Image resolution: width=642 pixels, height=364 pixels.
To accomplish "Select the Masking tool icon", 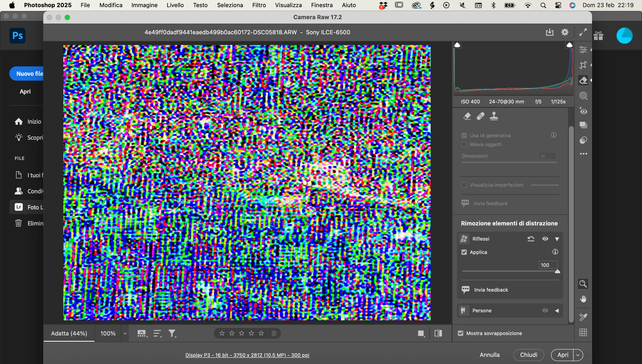I will pos(583,96).
